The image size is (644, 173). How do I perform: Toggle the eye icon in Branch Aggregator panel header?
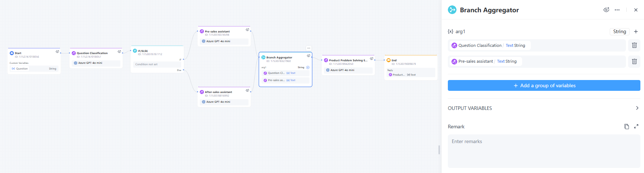click(x=606, y=10)
